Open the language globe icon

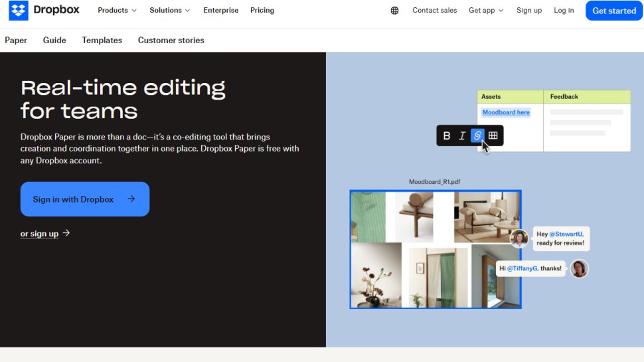[x=394, y=11]
